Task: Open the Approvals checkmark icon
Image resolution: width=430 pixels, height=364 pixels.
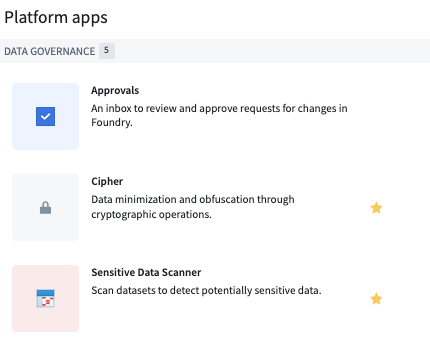Action: [45, 116]
